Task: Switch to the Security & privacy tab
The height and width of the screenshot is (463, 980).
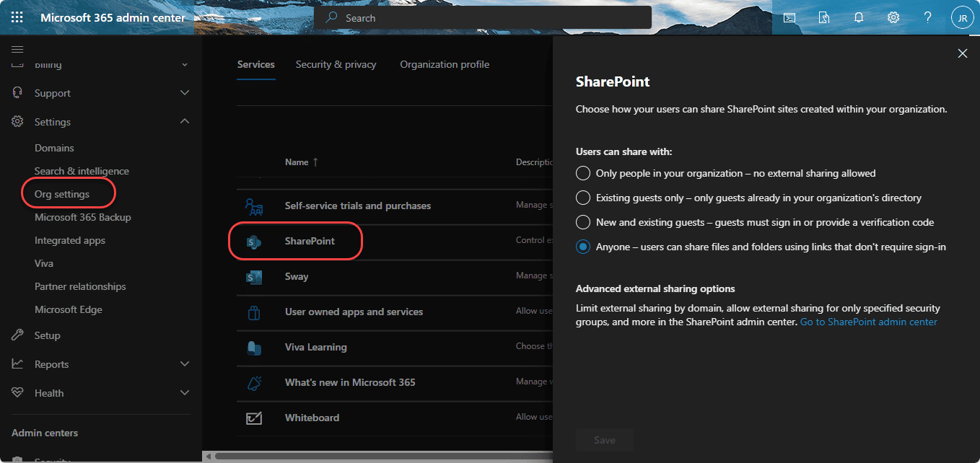Action: tap(336, 64)
